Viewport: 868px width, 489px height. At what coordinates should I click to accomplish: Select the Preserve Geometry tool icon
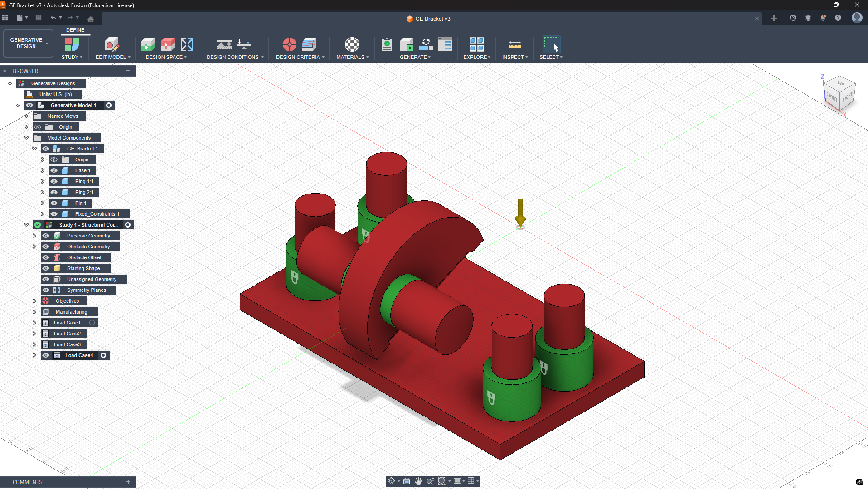click(148, 44)
